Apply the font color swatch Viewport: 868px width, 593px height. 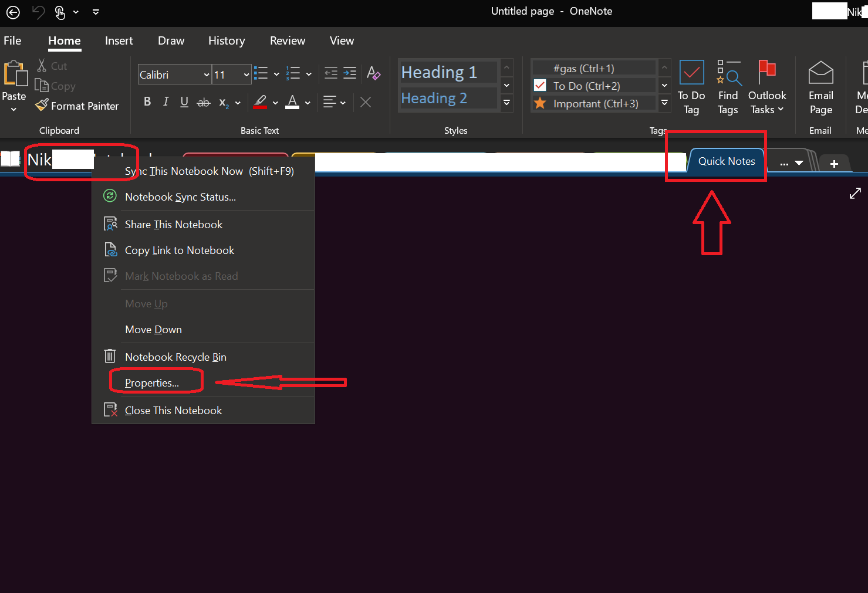point(292,102)
